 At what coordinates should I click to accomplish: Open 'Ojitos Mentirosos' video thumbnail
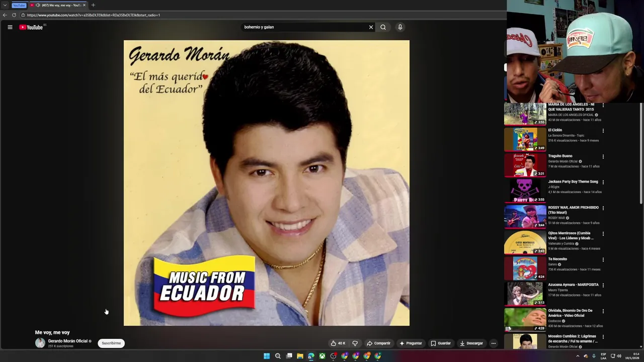pos(525,242)
